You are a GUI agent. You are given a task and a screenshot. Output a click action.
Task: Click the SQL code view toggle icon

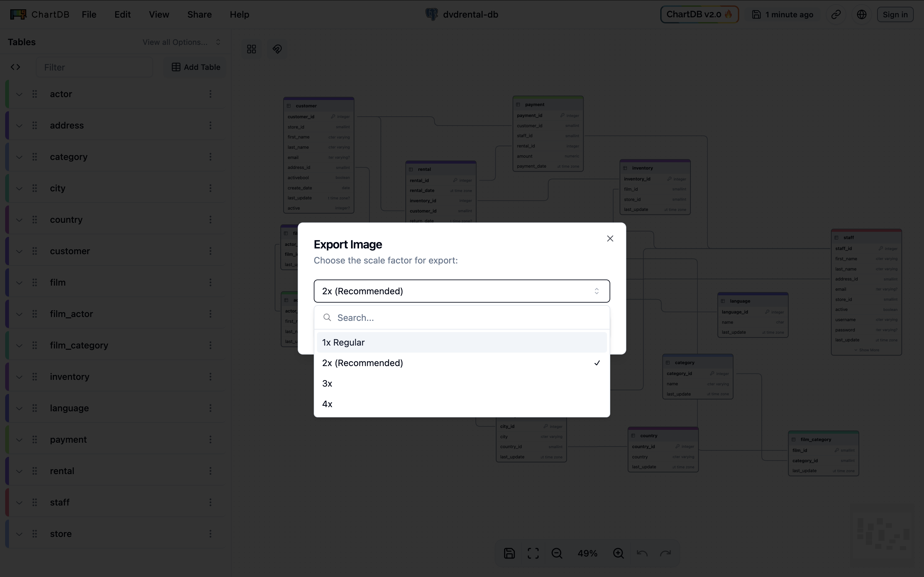(x=15, y=67)
